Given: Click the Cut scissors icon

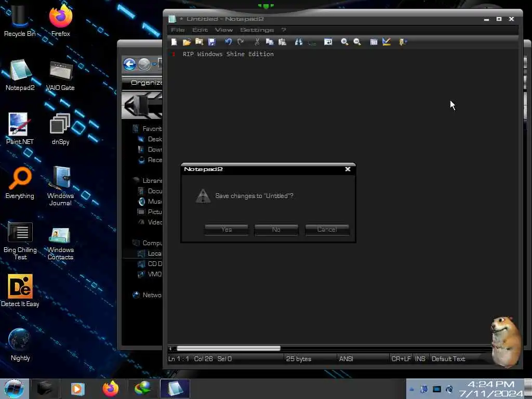Looking at the screenshot, I should pos(257,42).
